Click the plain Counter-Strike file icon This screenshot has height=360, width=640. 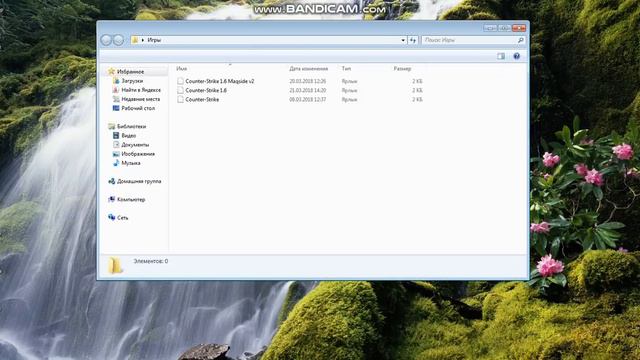(180, 99)
